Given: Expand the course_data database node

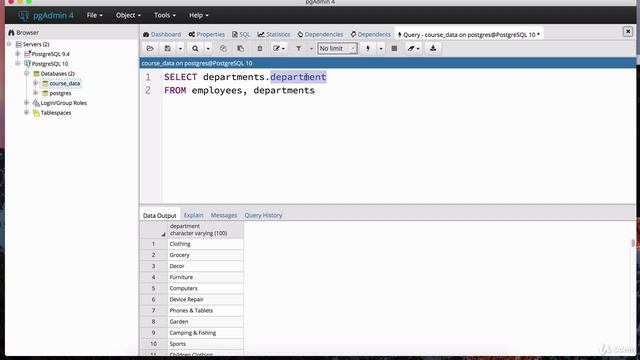Looking at the screenshot, I should point(36,83).
